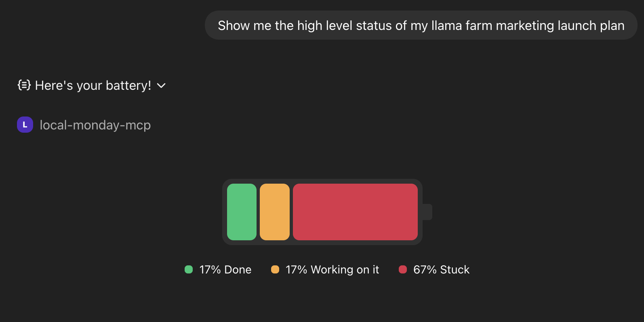Viewport: 644px width, 322px height.
Task: Click the llama farm marketing question bubble
Action: point(421,25)
